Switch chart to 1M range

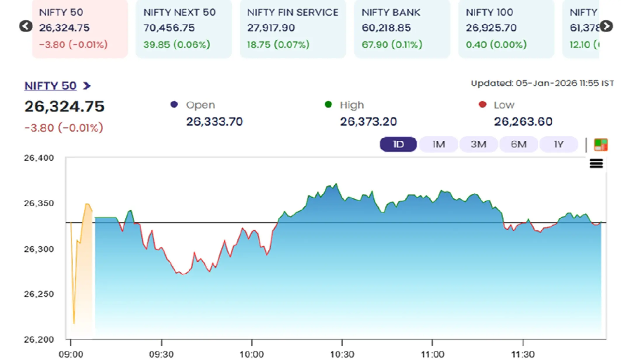tap(438, 144)
